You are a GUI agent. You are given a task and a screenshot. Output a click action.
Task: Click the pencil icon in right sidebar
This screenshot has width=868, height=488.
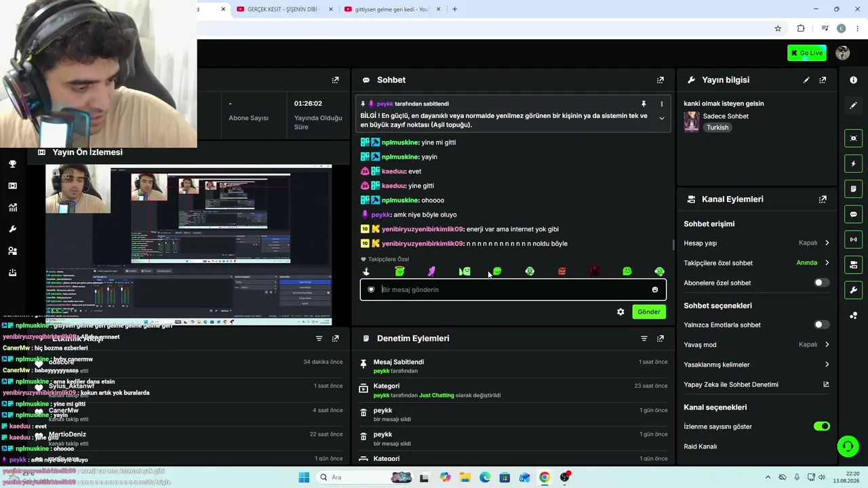click(853, 105)
